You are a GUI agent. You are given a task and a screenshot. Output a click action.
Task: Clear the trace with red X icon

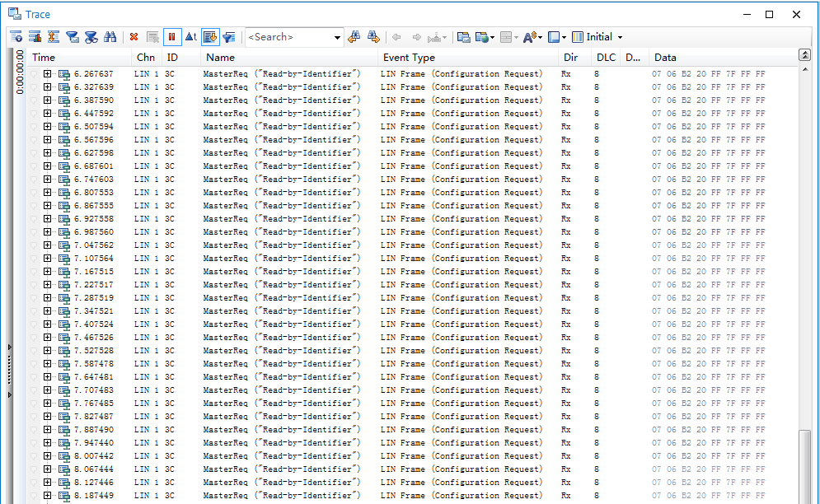(x=134, y=37)
